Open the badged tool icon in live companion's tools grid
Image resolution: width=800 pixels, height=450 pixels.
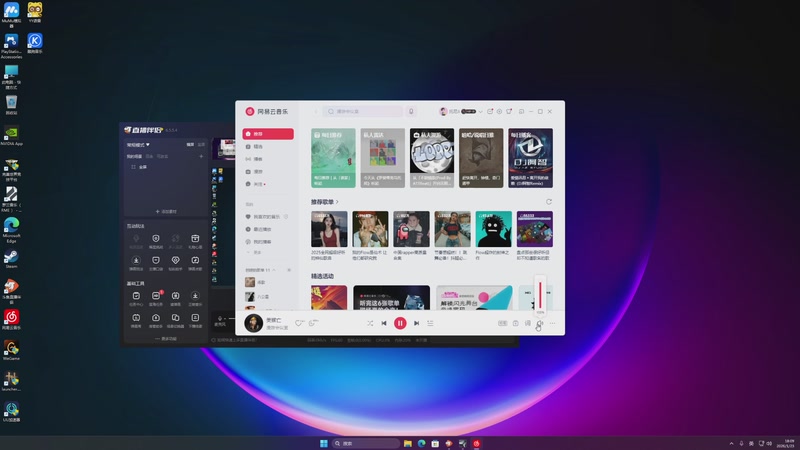click(156, 298)
